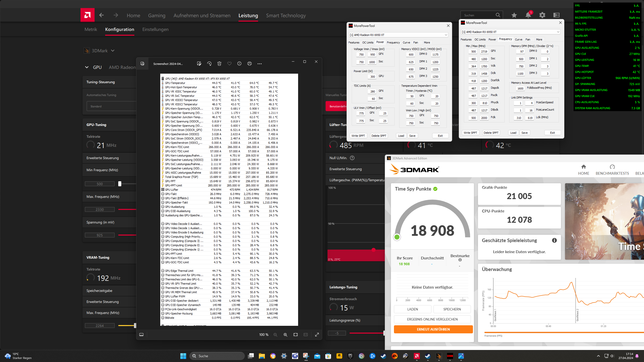Open the Gaming tab in AMD Software
The image size is (644, 362).
coord(156,16)
